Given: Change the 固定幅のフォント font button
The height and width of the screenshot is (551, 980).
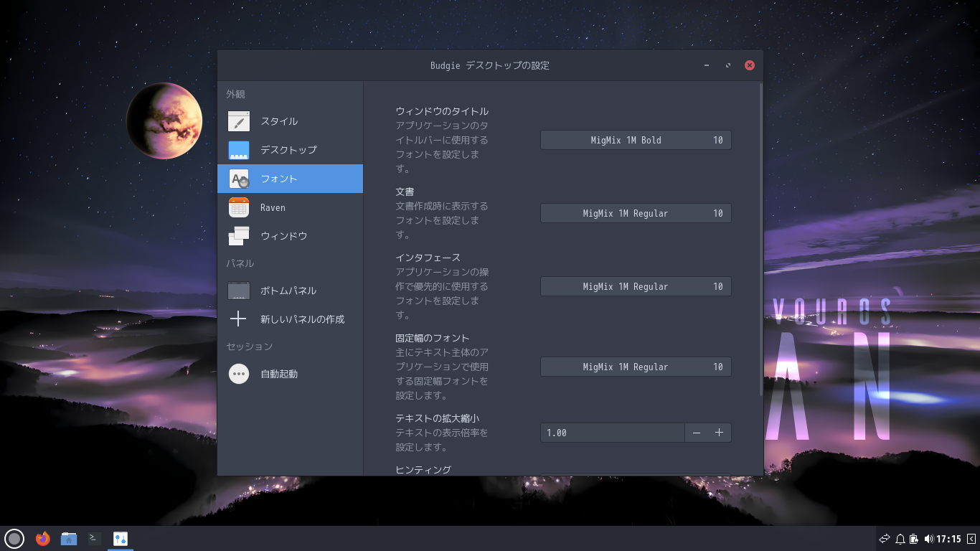Looking at the screenshot, I should (636, 367).
